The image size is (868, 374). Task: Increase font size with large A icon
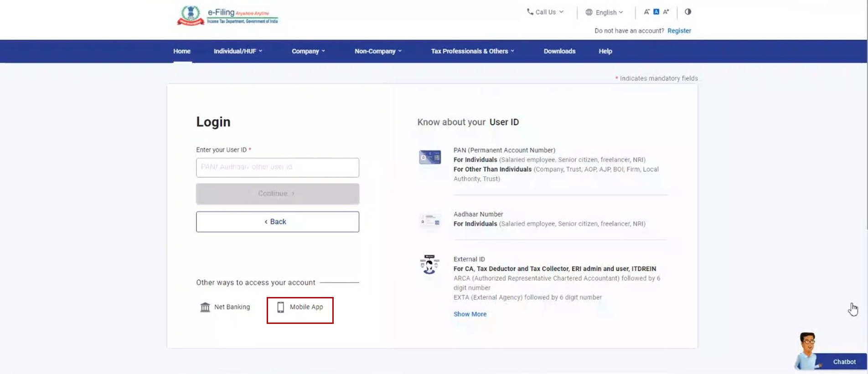(x=666, y=12)
